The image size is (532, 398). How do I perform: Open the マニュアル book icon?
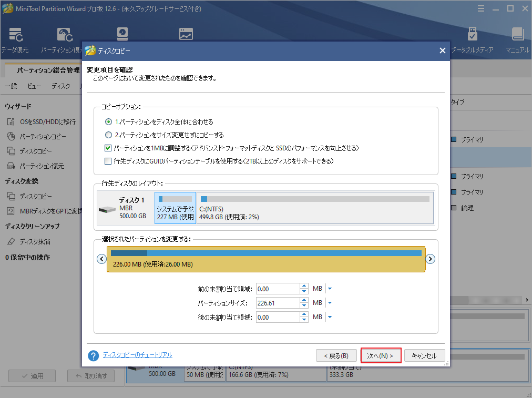coord(517,36)
